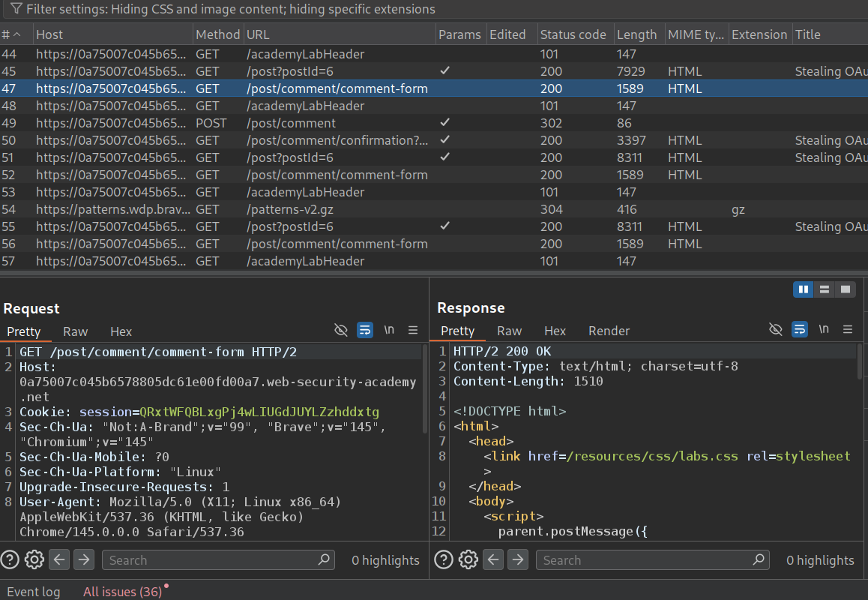The height and width of the screenshot is (600, 868).
Task: Open response search settings gear
Action: coord(468,559)
